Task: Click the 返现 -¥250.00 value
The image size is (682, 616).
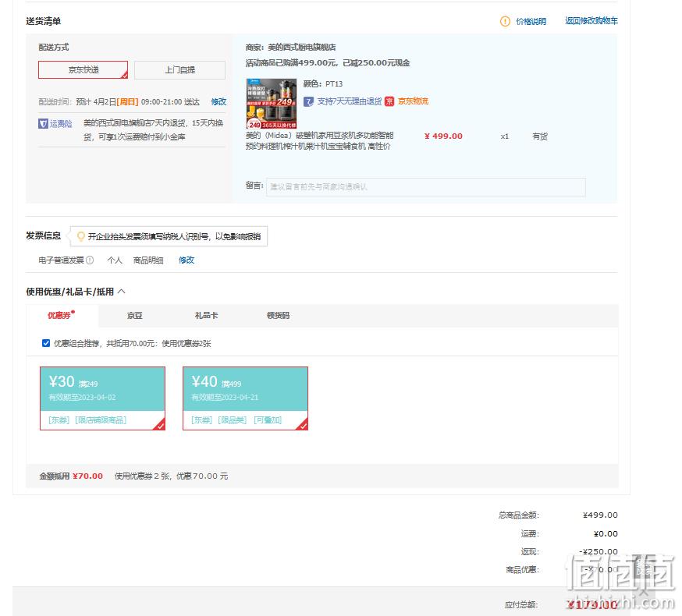Action: (598, 551)
